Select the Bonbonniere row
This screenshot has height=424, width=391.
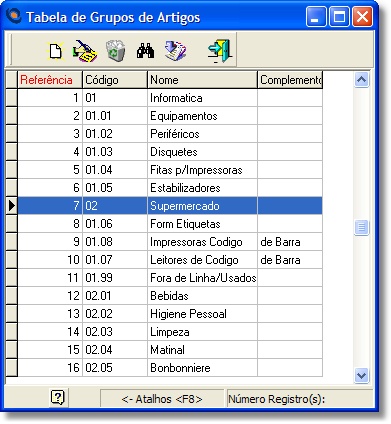pos(170,368)
